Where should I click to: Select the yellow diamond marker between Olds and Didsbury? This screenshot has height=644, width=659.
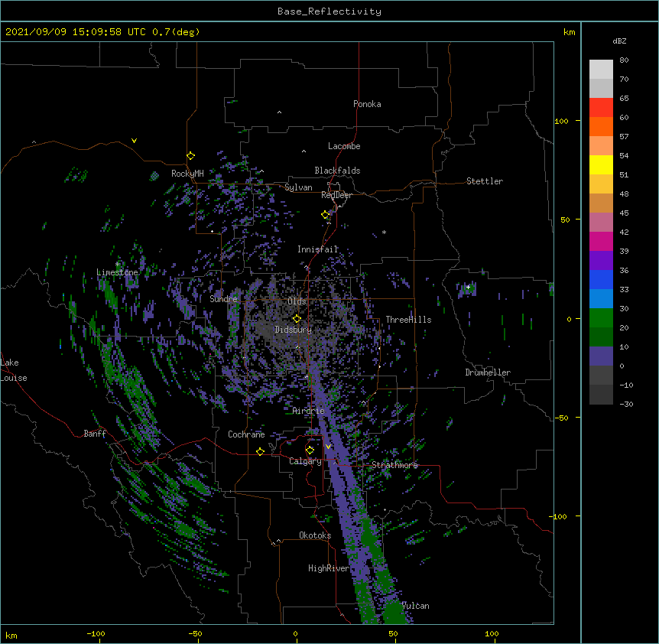(297, 319)
